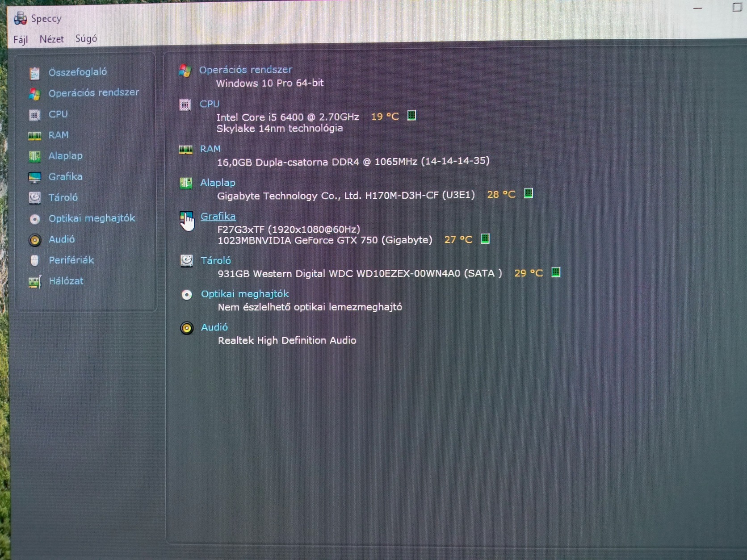Click the 19 °C CPU temperature value
The image size is (747, 560).
pos(385,117)
